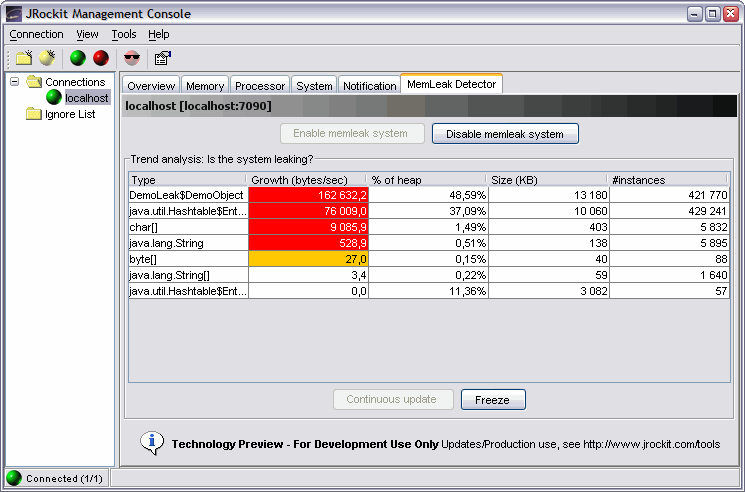Select the byte[] type row

pos(429,259)
